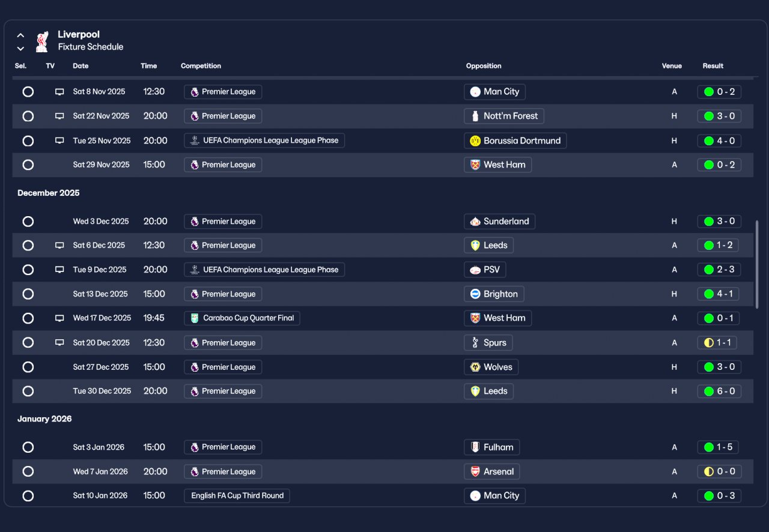Screen dimensions: 769x532
Task: Click the TV icon in the Borussia Dortmund row
Action: pyautogui.click(x=59, y=141)
